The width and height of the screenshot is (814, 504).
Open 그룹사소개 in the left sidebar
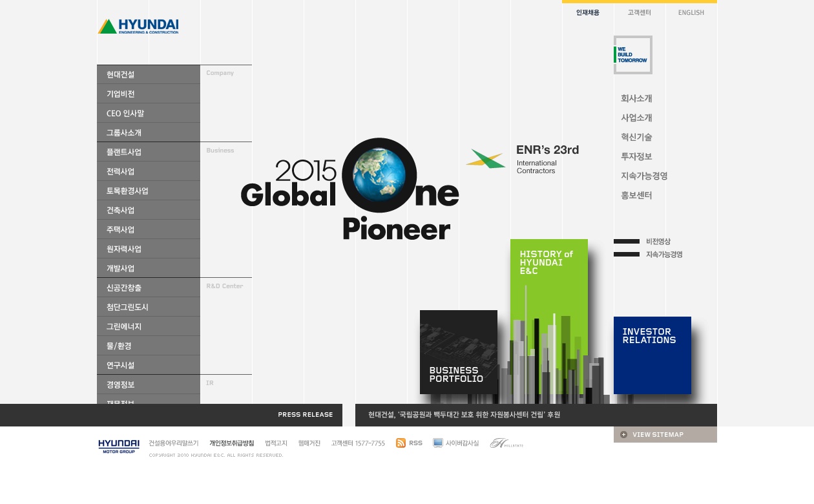pos(149,132)
